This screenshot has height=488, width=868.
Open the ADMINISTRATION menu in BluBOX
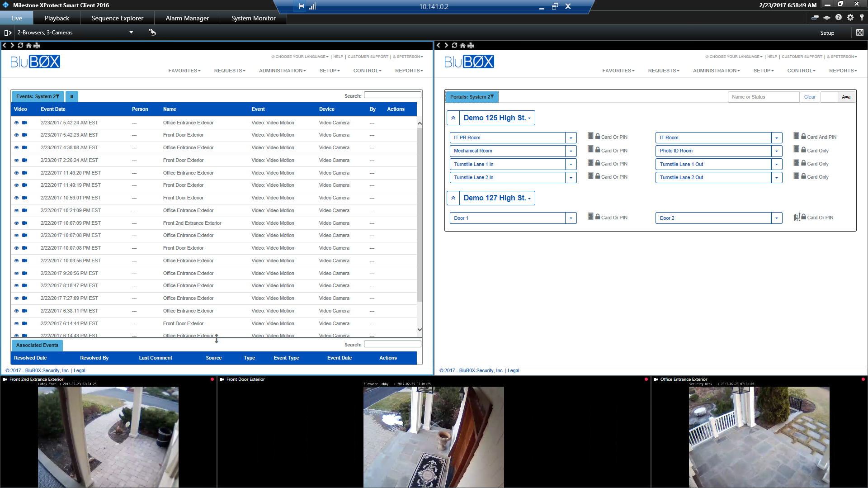point(282,71)
